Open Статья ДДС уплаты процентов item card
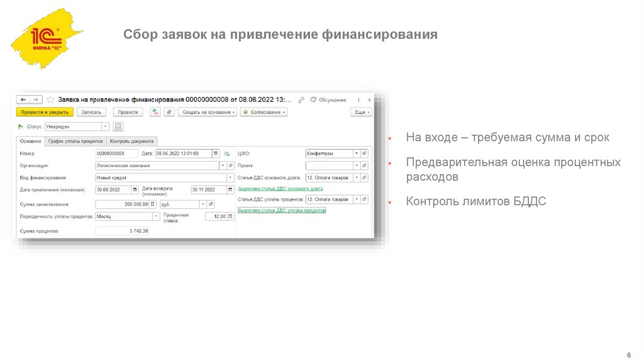The height and width of the screenshot is (361, 644). tap(364, 199)
